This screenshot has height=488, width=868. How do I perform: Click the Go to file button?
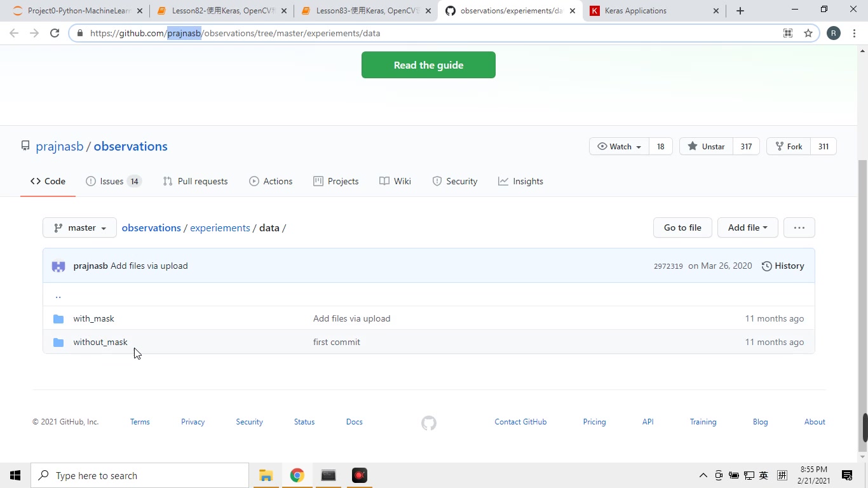[x=682, y=227]
